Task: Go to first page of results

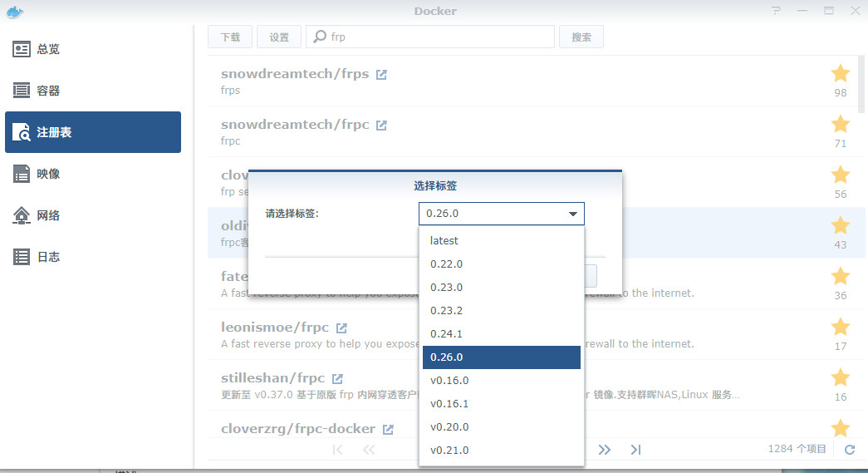Action: 338,450
